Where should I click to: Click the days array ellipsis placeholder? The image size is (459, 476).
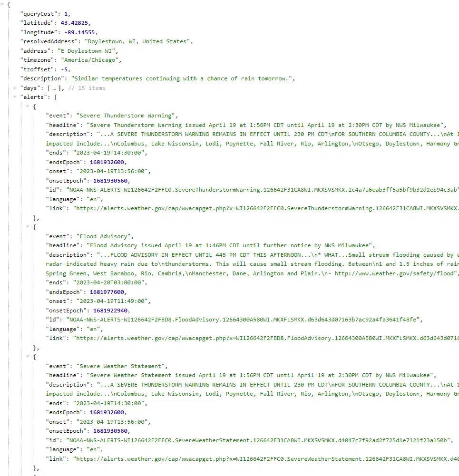tap(53, 88)
